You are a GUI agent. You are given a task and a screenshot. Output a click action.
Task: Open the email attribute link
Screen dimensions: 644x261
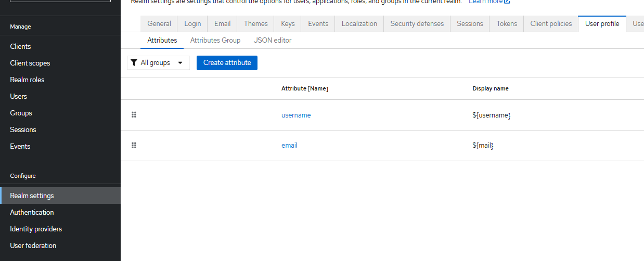point(289,146)
